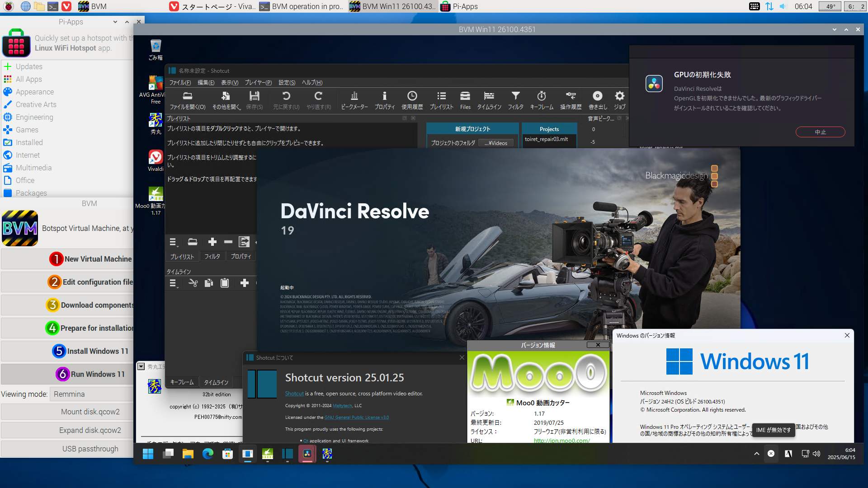
Task: Click the timeline copy icon
Action: click(209, 283)
